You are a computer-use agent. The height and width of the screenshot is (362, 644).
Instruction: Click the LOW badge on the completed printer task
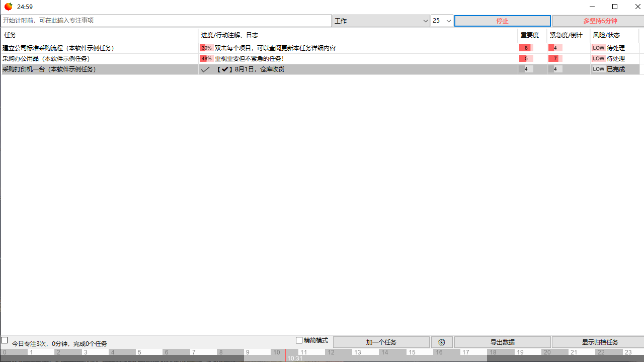[598, 69]
